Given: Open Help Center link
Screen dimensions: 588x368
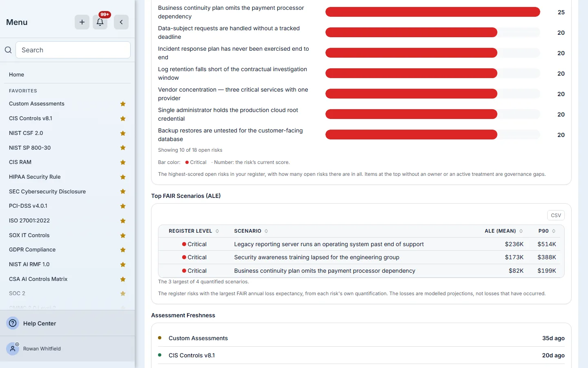Looking at the screenshot, I should coord(40,323).
